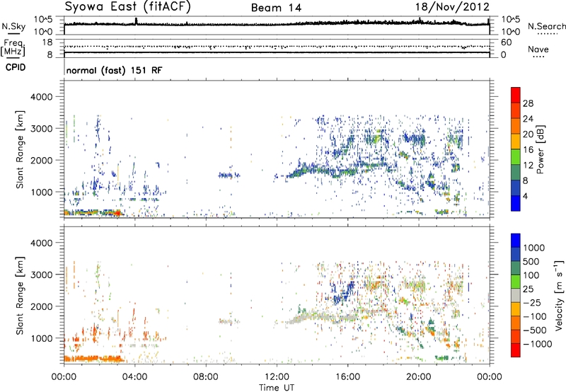Pick the yellow −25 to −100 velocity swatch

516,309
